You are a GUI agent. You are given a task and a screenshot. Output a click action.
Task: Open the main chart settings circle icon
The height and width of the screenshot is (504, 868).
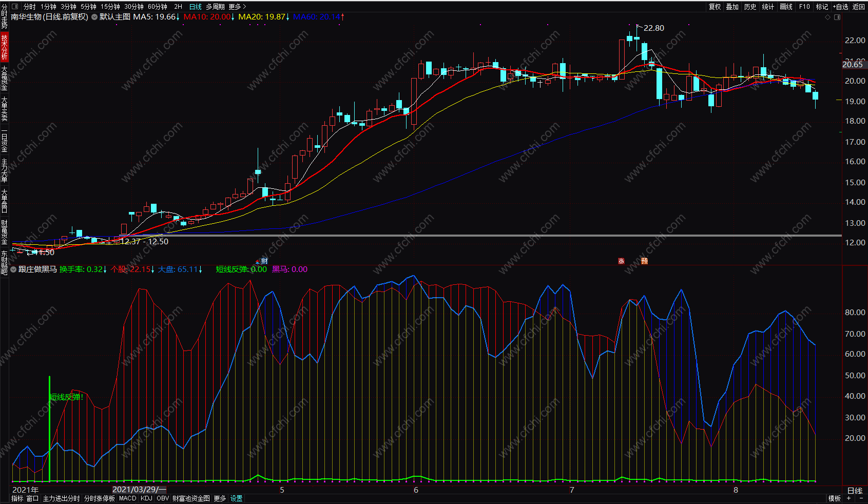[x=94, y=17]
